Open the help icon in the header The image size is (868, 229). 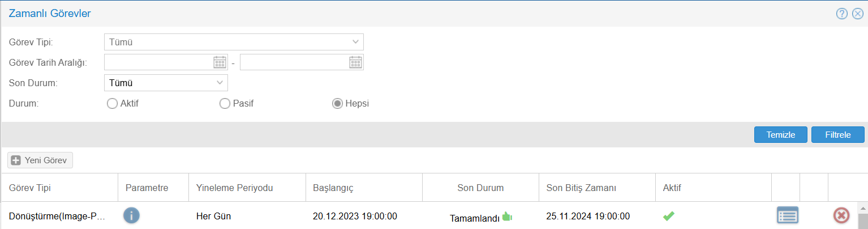coord(841,14)
